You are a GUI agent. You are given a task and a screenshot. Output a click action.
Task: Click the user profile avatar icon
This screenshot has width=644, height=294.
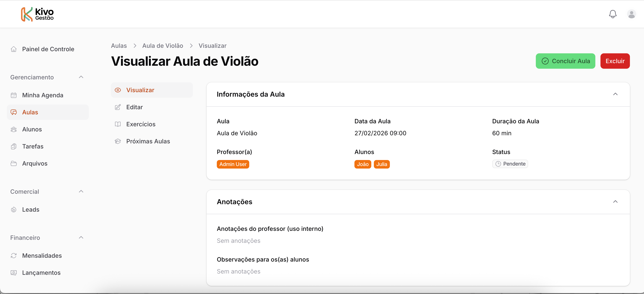click(631, 14)
